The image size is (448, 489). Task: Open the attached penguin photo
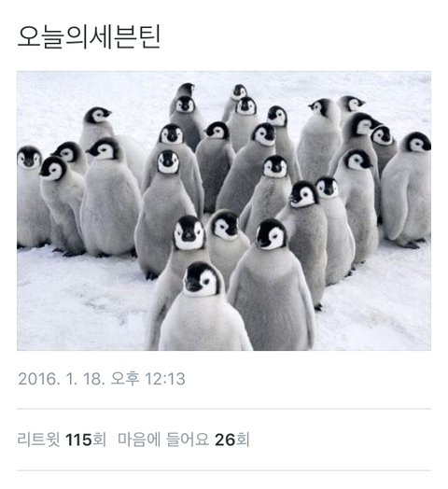point(224,211)
